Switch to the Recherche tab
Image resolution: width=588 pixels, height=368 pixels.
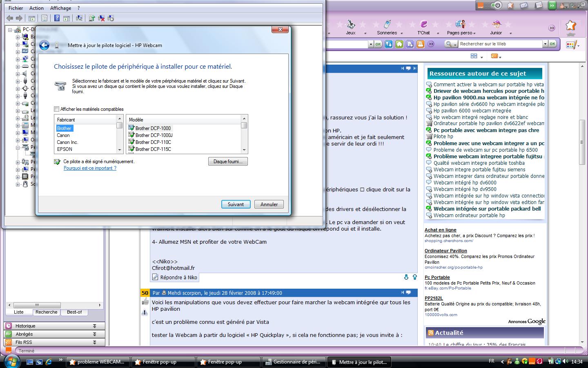pyautogui.click(x=47, y=312)
